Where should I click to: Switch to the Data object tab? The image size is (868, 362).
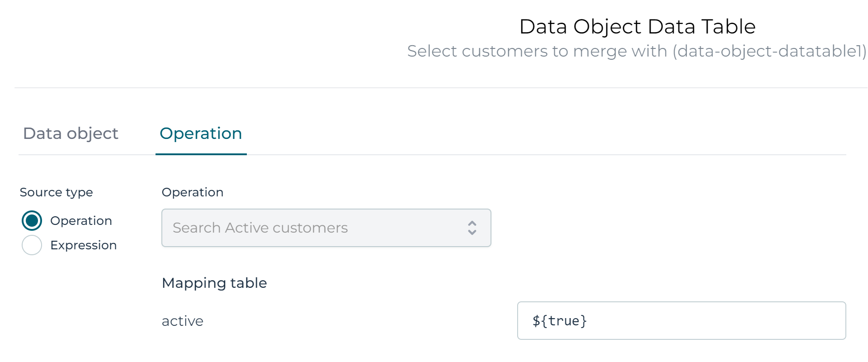coord(71,133)
